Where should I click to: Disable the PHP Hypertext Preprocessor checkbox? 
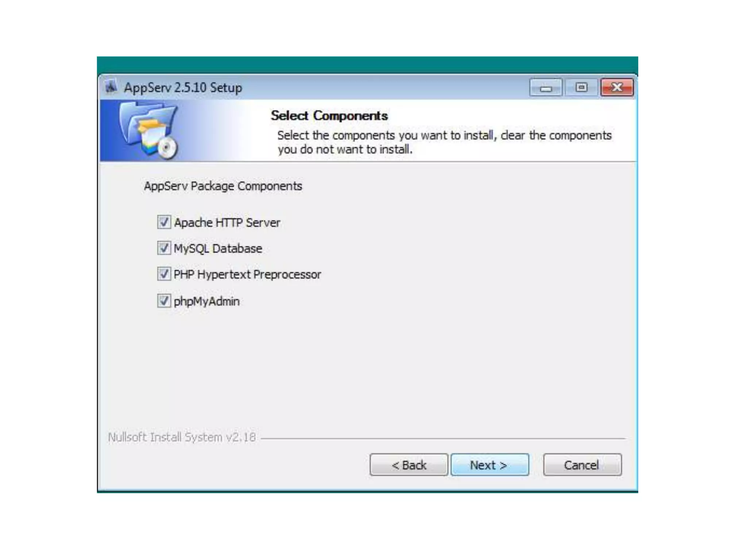click(x=164, y=274)
